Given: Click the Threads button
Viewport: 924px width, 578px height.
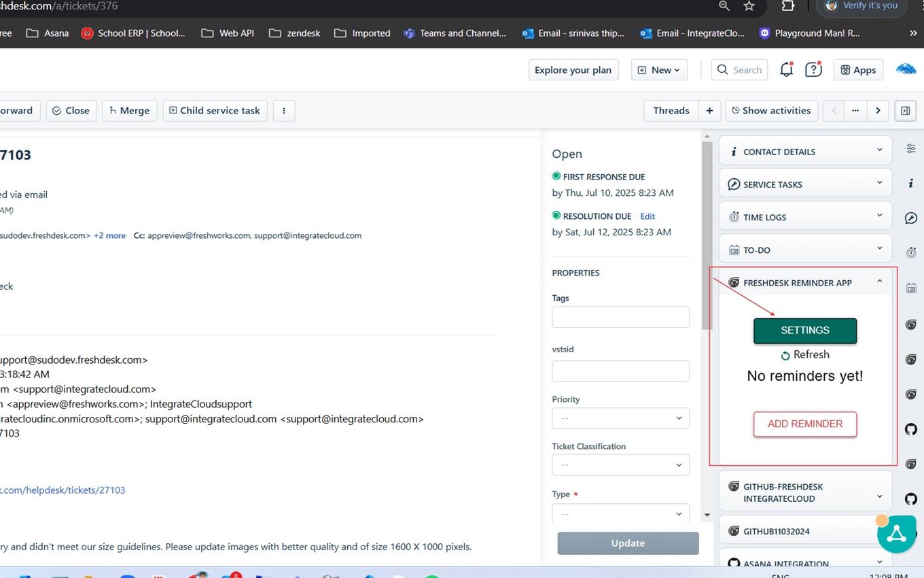Looking at the screenshot, I should tap(671, 111).
